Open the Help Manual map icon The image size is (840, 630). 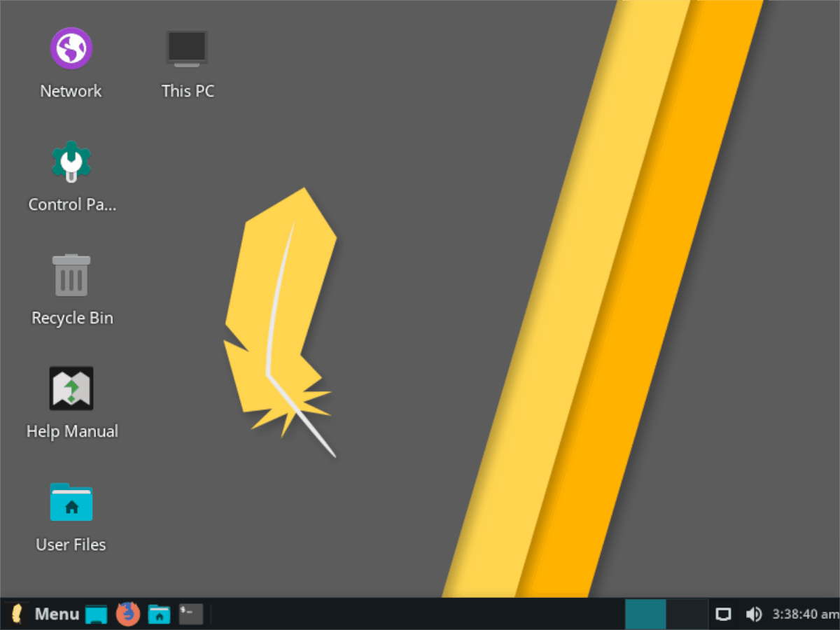pyautogui.click(x=71, y=388)
